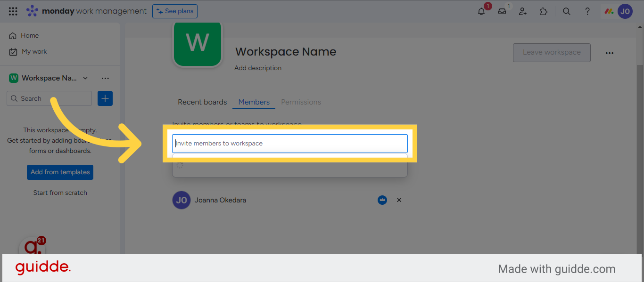Click the monday work management logo
The image size is (644, 282).
coord(86,11)
